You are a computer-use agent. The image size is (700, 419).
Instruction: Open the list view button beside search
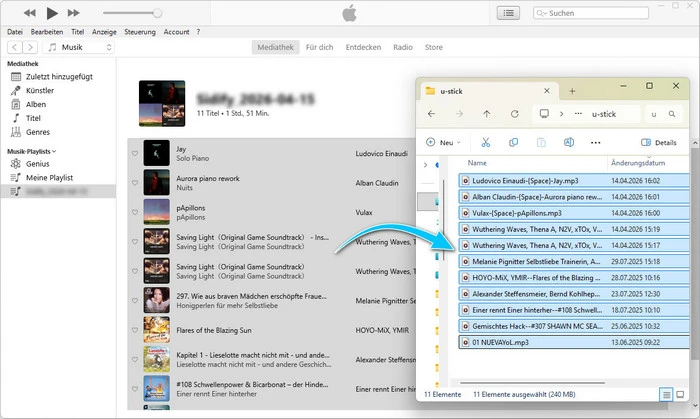tap(508, 13)
